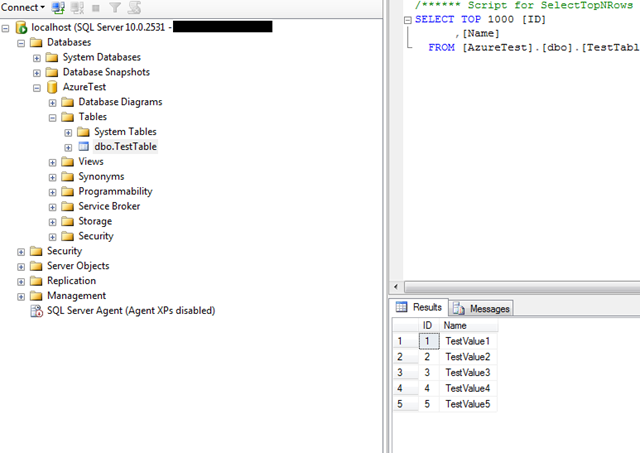
Task: Select the TestValue4 cell
Action: tap(468, 388)
